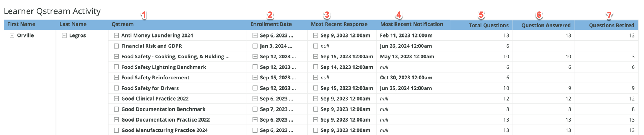Collapse the Jan 3, 2024 enrollment date
The image size is (644, 135).
click(x=255, y=46)
